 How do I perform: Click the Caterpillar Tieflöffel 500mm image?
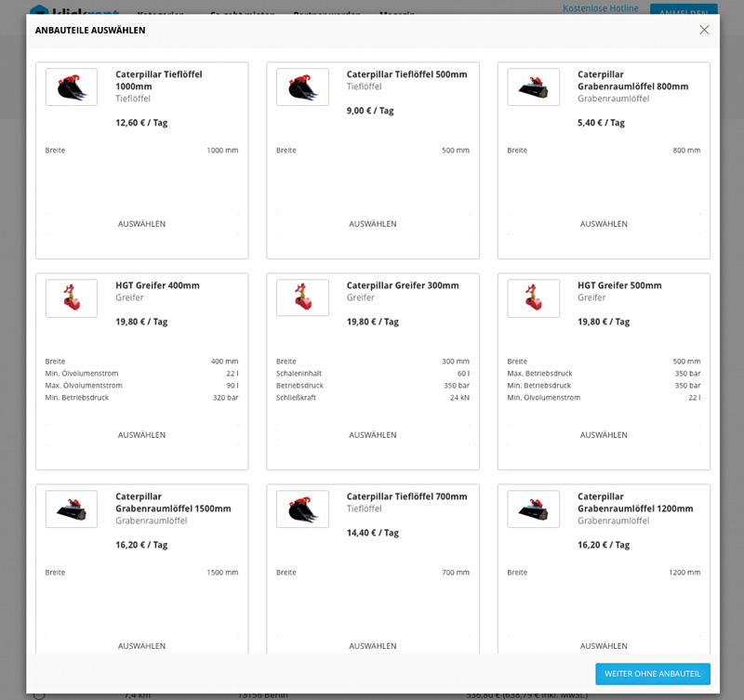click(x=302, y=87)
